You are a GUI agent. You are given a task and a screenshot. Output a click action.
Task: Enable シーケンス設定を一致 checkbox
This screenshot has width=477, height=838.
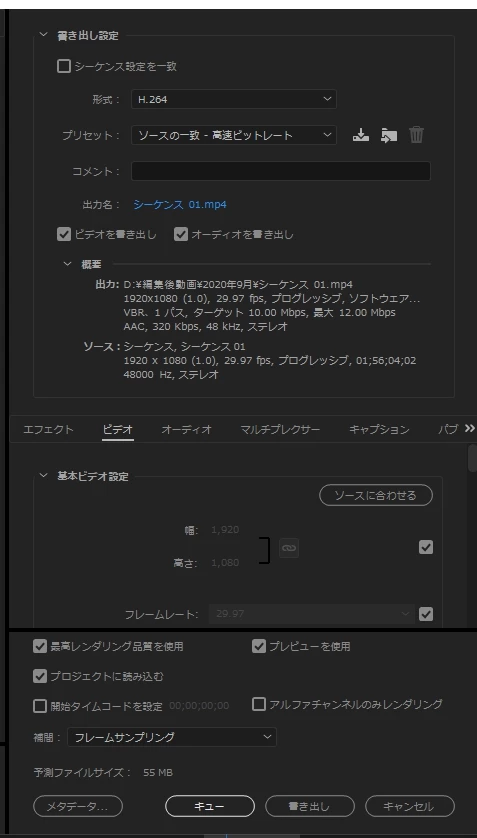64,66
